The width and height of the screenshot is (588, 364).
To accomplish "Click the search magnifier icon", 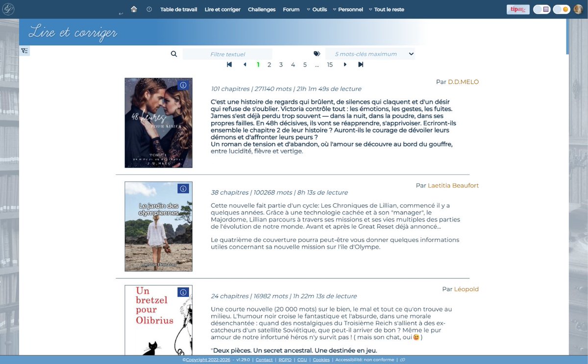I will [174, 54].
